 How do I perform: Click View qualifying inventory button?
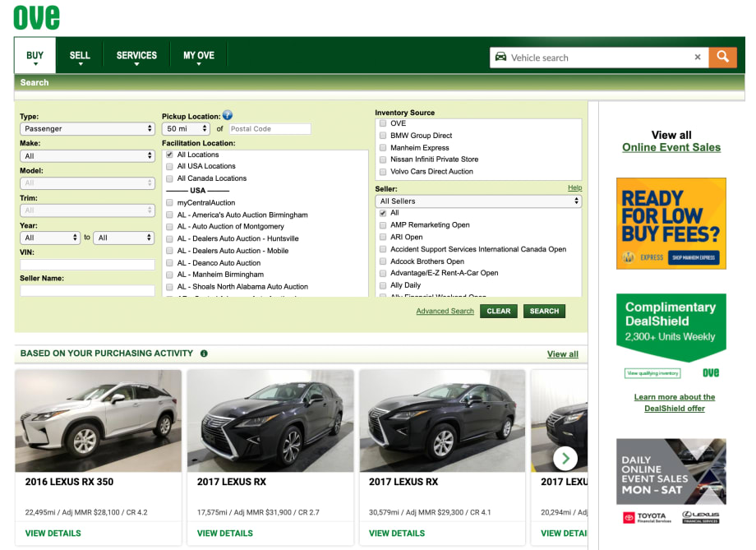click(652, 373)
